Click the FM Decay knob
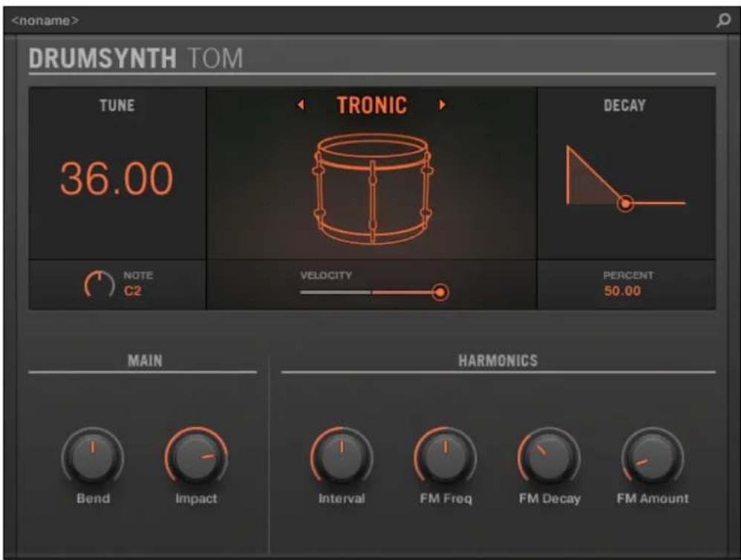This screenshot has height=560, width=741. click(549, 458)
